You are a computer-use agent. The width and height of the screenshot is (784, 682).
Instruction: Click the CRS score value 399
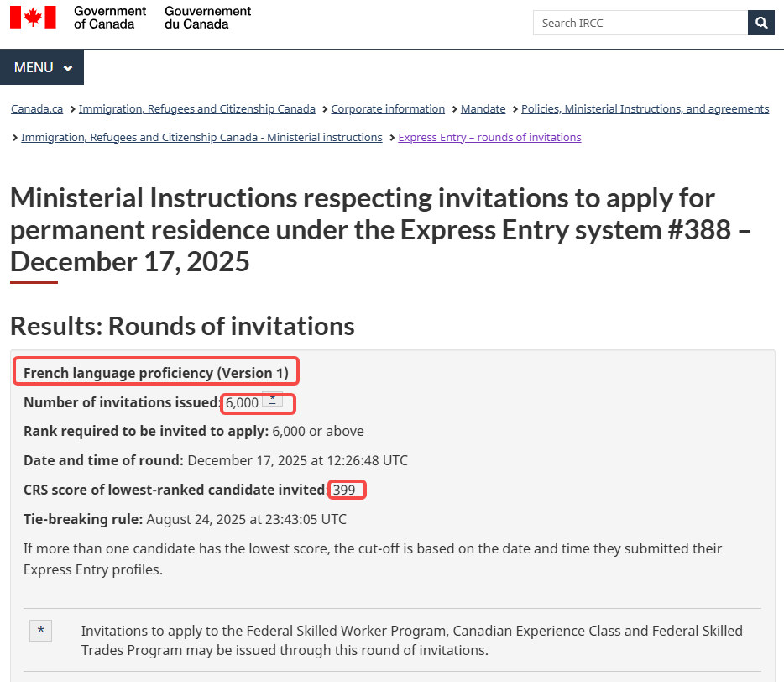point(344,490)
